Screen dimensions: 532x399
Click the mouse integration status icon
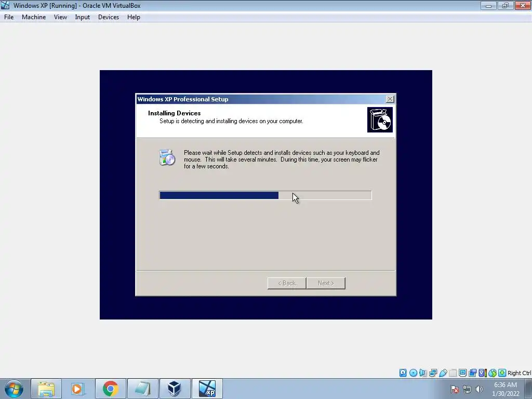tap(493, 373)
